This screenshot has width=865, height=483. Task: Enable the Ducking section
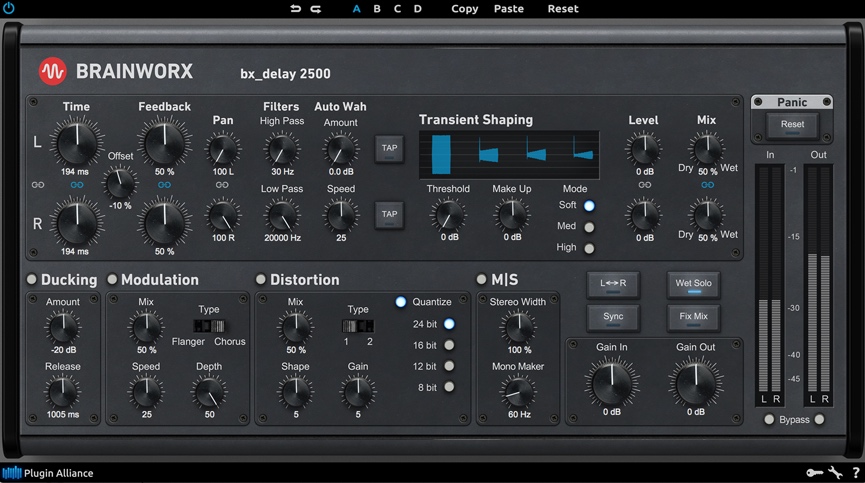pyautogui.click(x=32, y=279)
